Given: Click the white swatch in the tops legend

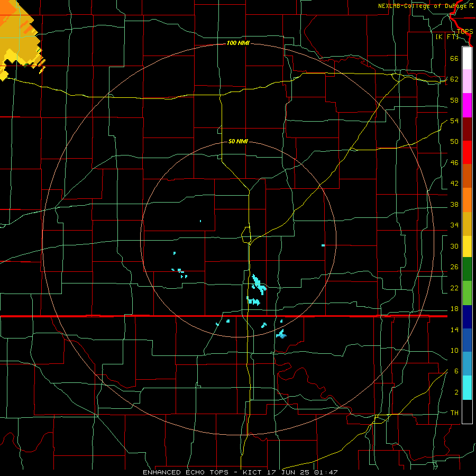Looking at the screenshot, I should click(467, 58).
